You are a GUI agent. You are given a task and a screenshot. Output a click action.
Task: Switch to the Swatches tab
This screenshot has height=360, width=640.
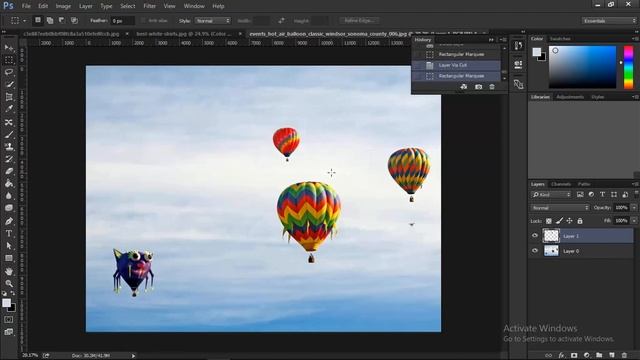[x=560, y=39]
